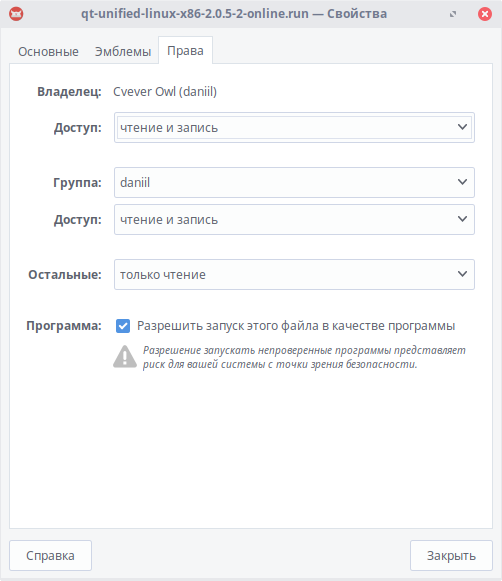Click the red application icon in the title bar
This screenshot has height=581, width=502.
[x=16, y=14]
